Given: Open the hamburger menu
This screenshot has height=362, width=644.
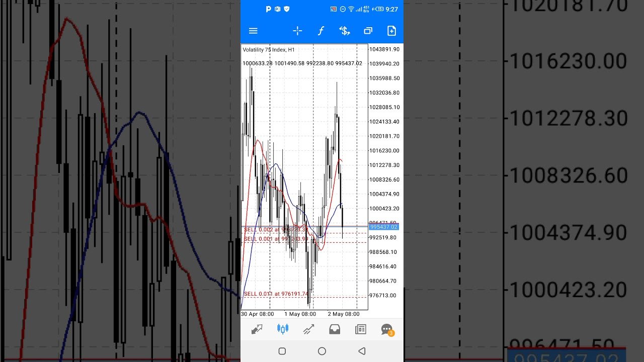Looking at the screenshot, I should 253,31.
